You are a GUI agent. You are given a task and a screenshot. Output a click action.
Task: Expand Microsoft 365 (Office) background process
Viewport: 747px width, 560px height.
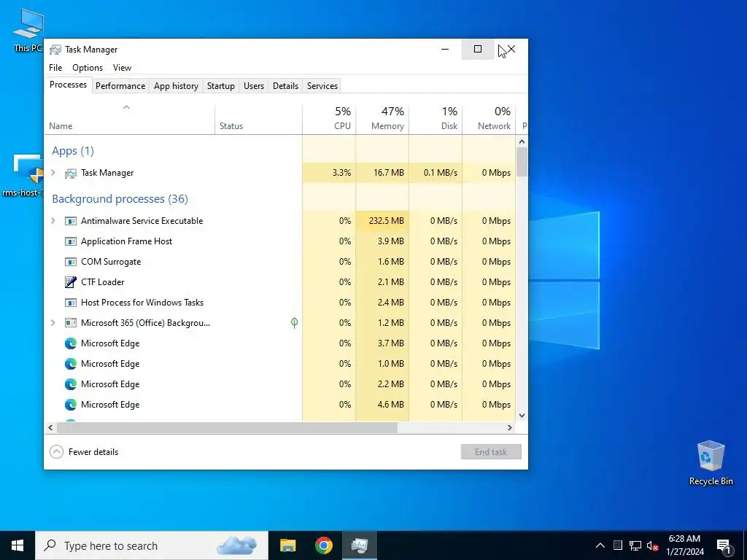point(53,323)
